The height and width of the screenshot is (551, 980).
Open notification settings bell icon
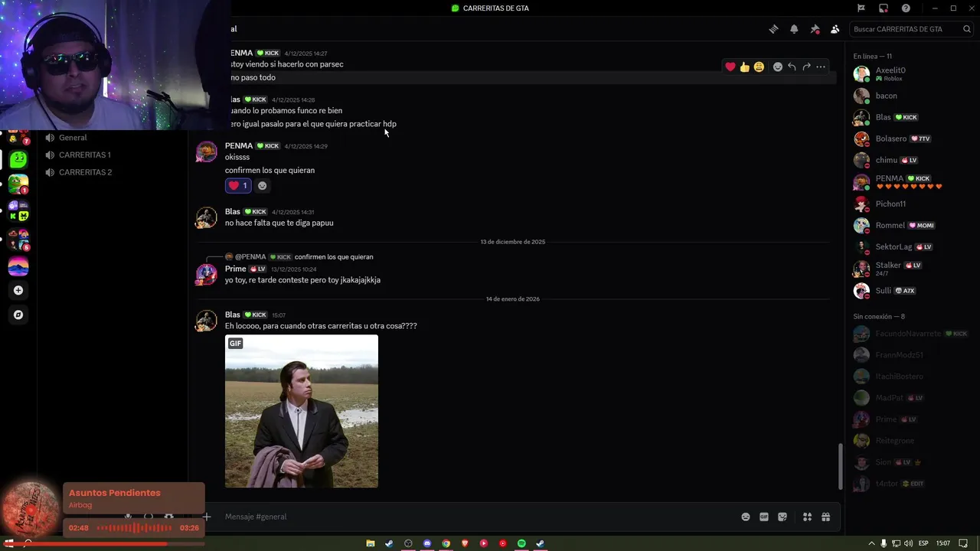(x=794, y=29)
